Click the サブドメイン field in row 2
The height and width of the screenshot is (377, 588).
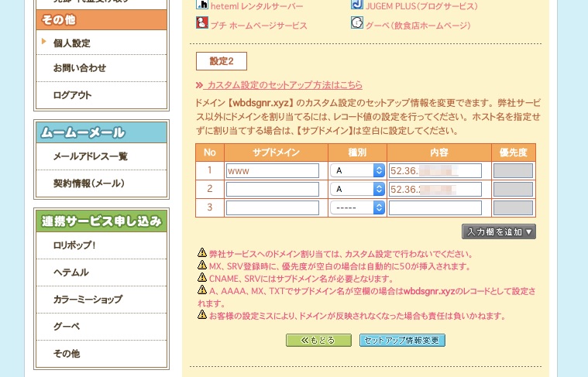coord(273,189)
